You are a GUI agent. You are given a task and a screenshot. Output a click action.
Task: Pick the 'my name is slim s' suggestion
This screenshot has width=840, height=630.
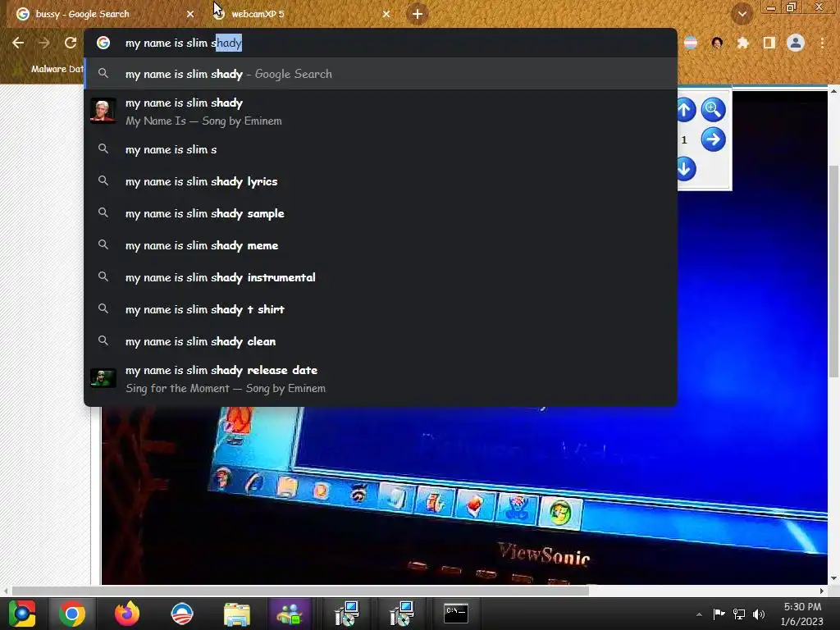click(381, 149)
